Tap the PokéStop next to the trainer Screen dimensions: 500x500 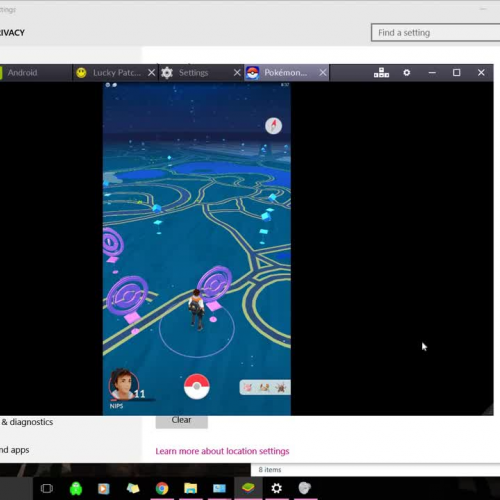pos(214,283)
